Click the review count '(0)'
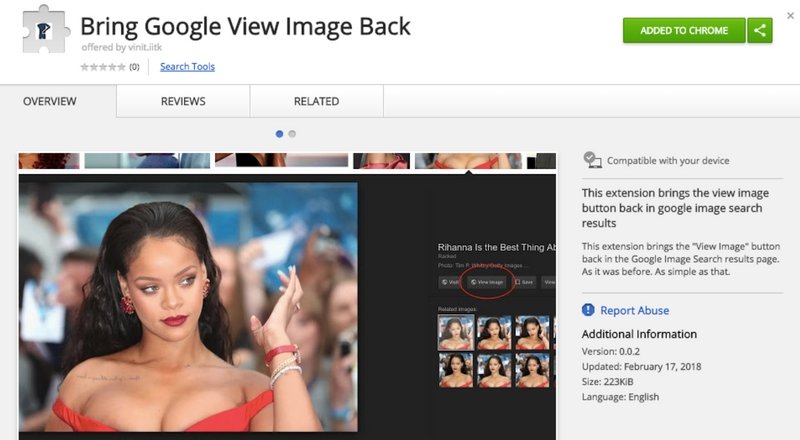The image size is (800, 440). tap(134, 67)
